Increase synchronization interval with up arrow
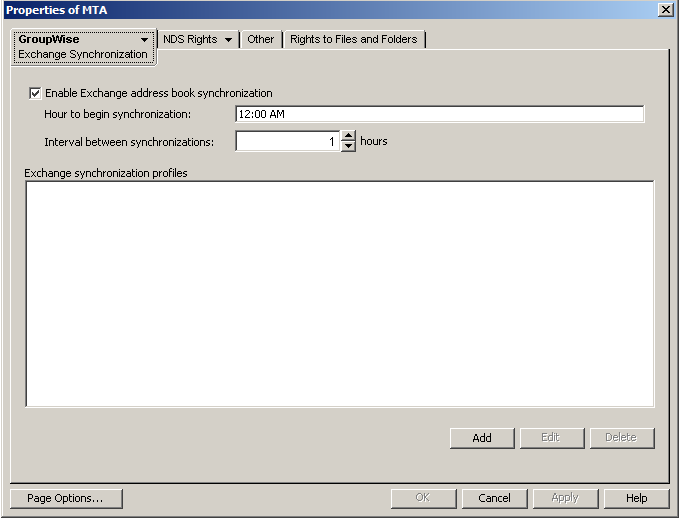 [348, 136]
